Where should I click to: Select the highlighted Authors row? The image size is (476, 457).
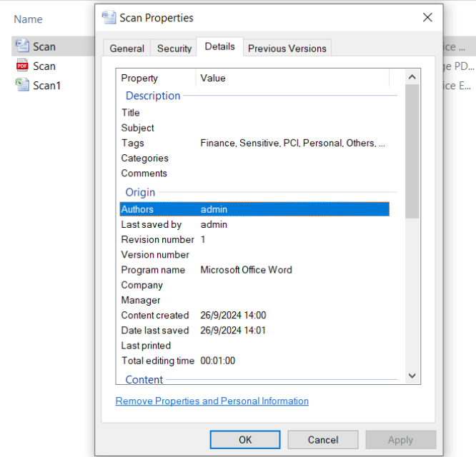(254, 209)
